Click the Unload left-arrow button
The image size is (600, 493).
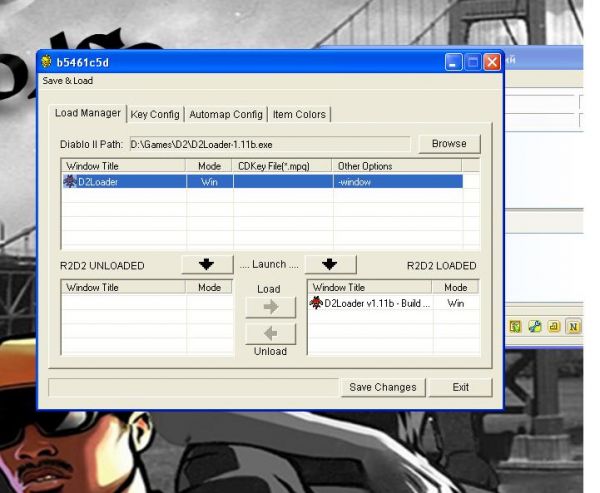270,333
